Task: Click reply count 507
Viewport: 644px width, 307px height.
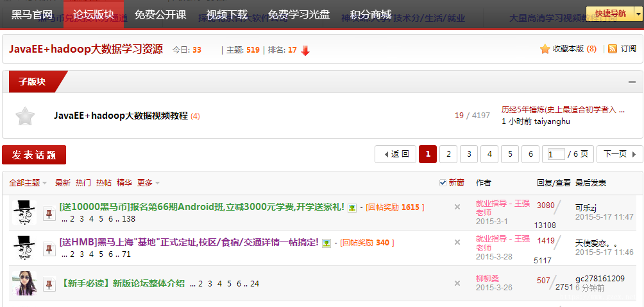Action: click(x=543, y=280)
